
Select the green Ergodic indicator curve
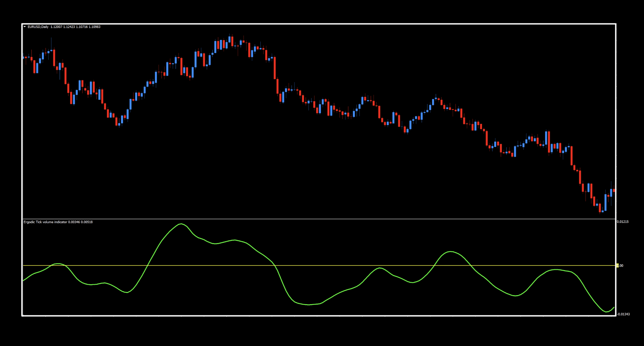tap(181, 224)
